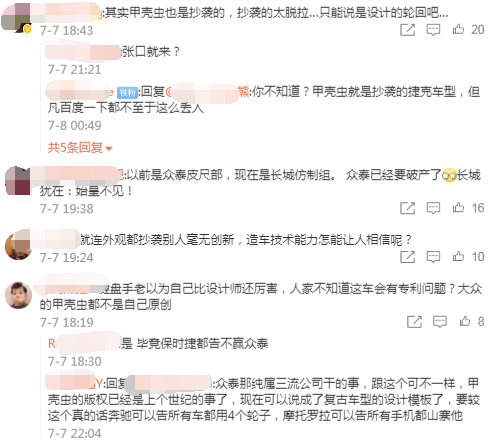Image resolution: width=500 pixels, height=442 pixels.
Task: Like the comment with 20 likes
Action: [x=468, y=30]
